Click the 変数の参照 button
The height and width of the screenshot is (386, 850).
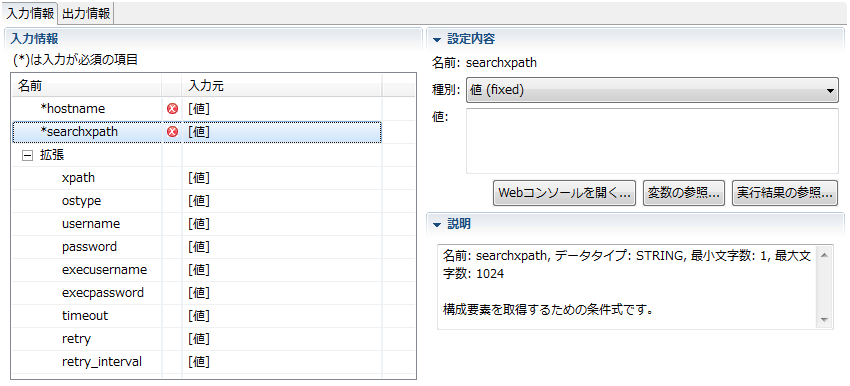[684, 193]
